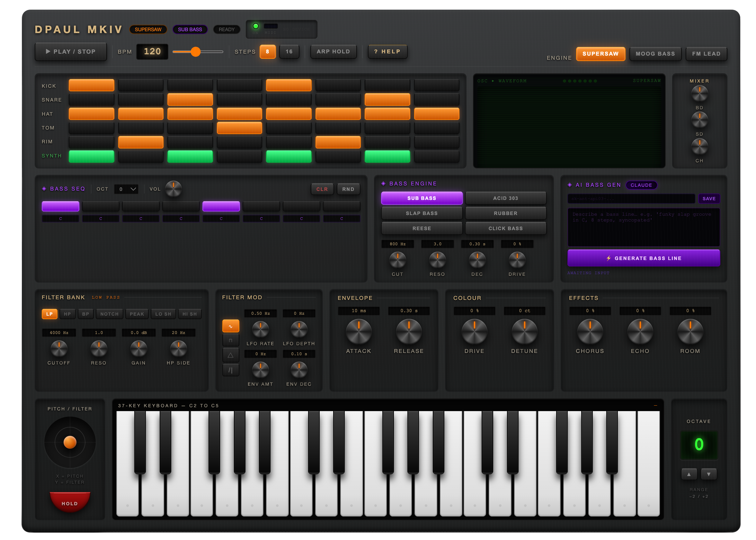Image resolution: width=756 pixels, height=540 pixels.
Task: Click the Play/Stop transport control
Action: pyautogui.click(x=70, y=51)
